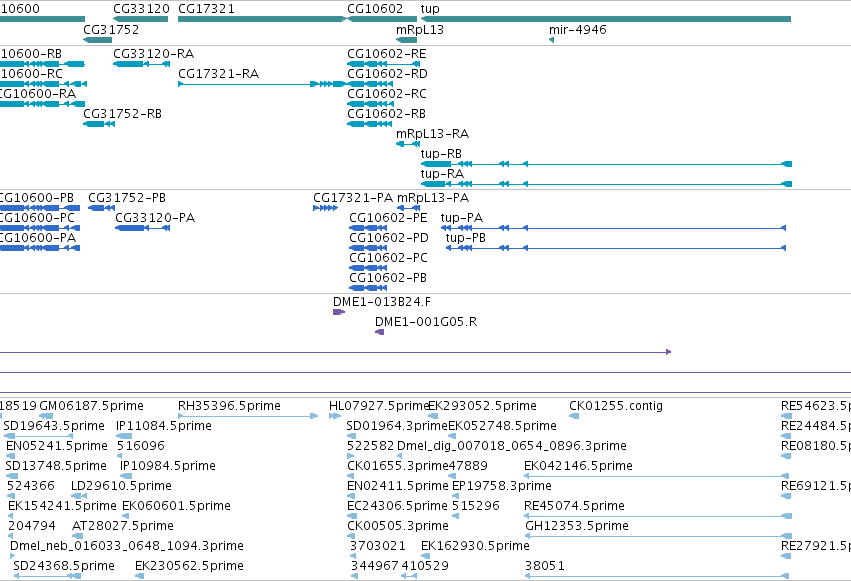Click protein label tup-PA
Screen dimensions: 851x581
[x=462, y=218]
